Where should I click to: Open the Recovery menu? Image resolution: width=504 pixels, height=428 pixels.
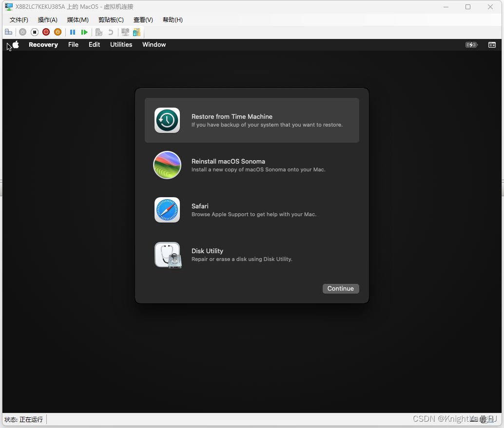pyautogui.click(x=43, y=45)
